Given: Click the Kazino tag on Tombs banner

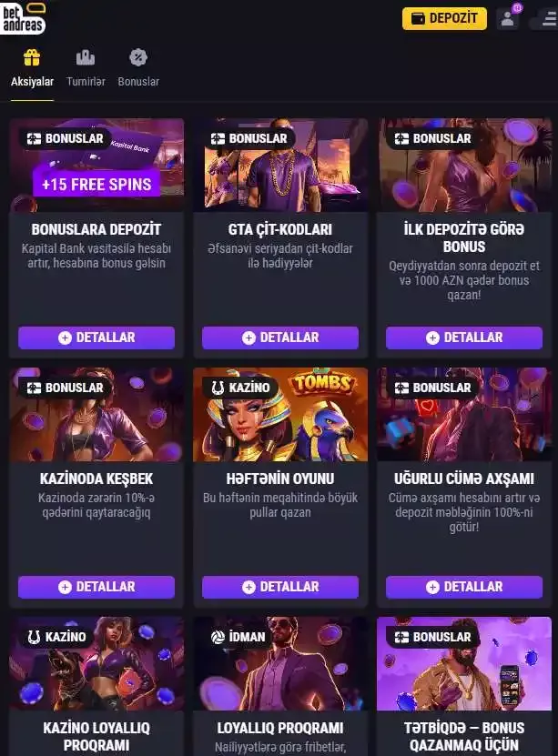Looking at the screenshot, I should click(240, 388).
